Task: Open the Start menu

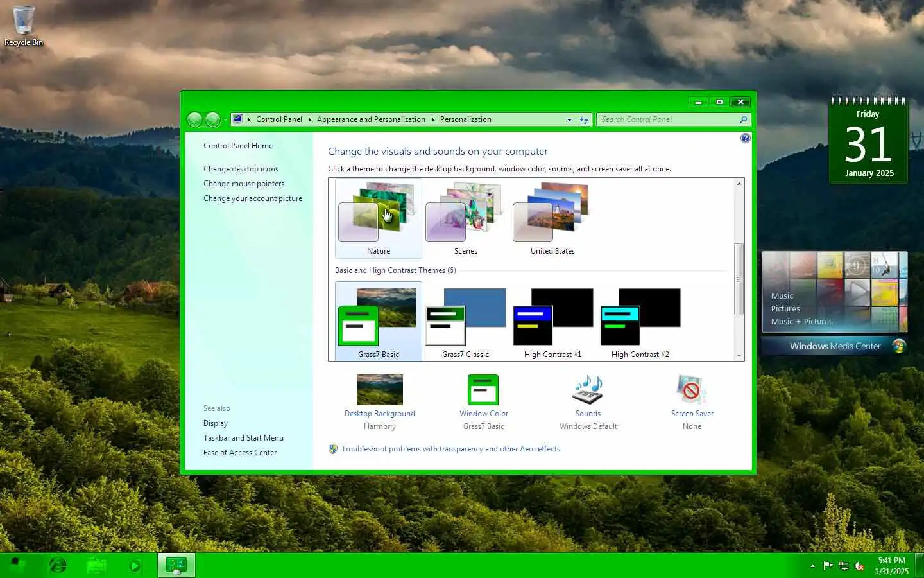Action: (17, 565)
